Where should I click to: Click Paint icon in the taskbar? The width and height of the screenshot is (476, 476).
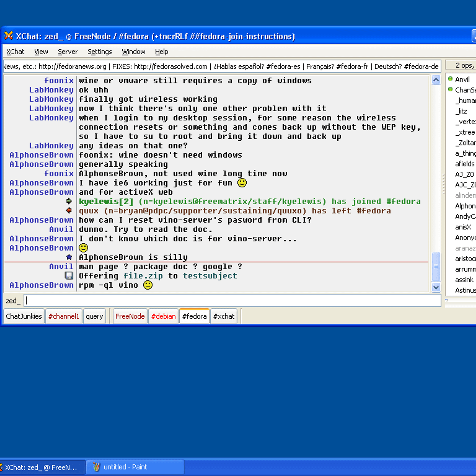[x=96, y=467]
